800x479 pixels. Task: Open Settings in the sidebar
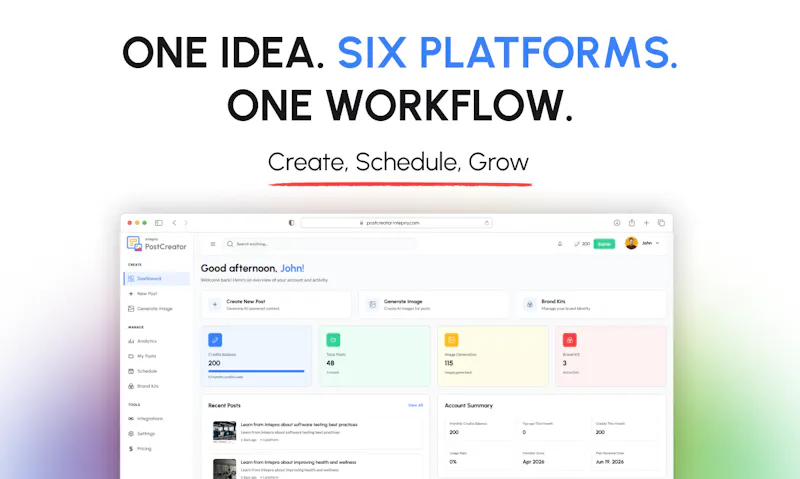(141, 434)
